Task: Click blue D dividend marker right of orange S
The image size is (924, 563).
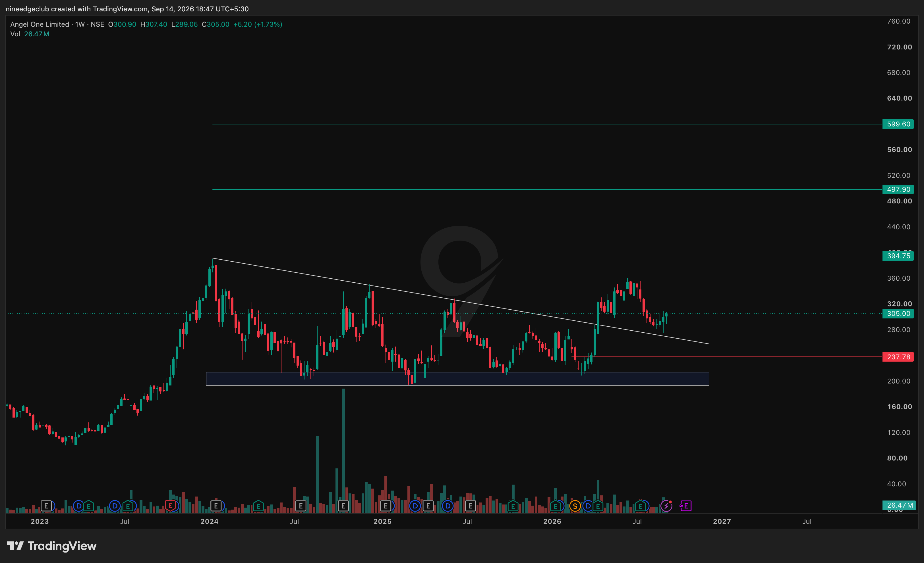Action: click(588, 506)
